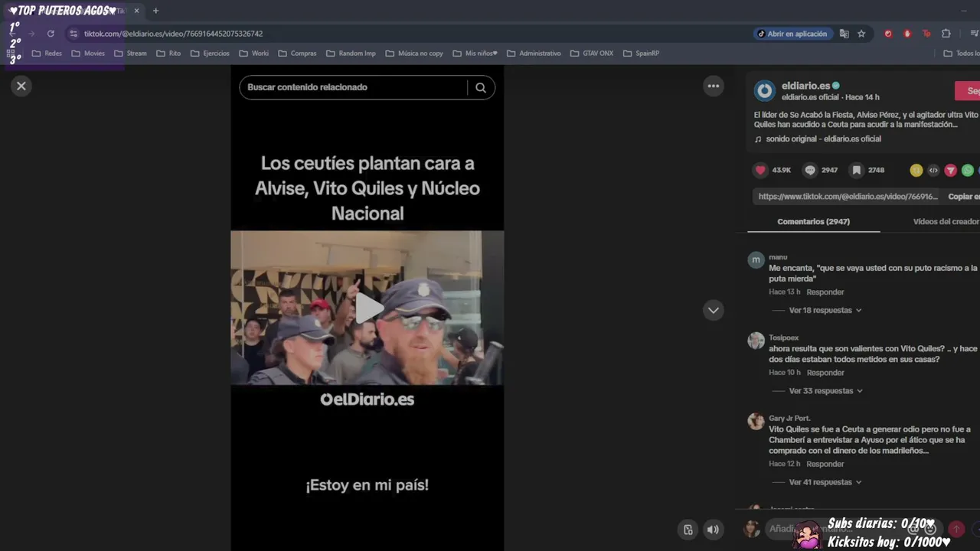Click the browser address bar URL
The image size is (980, 551).
(x=173, y=34)
